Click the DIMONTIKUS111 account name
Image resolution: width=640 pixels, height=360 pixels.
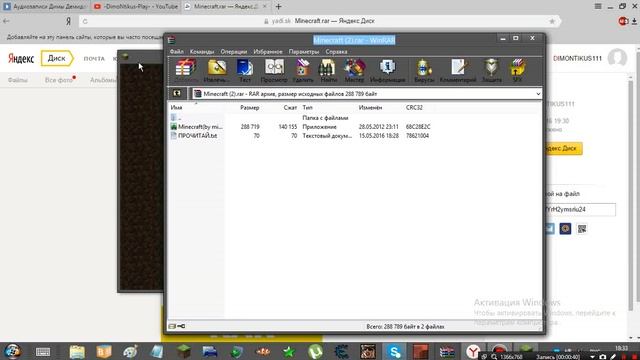[x=577, y=58]
